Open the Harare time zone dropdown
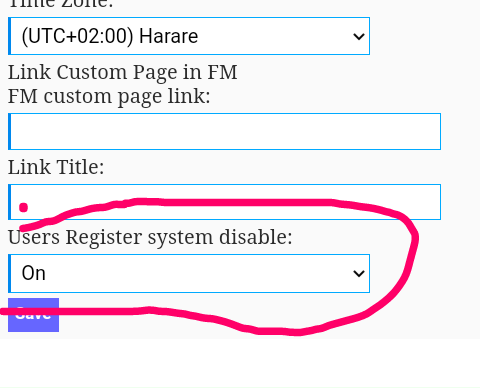The image size is (480, 388). pyautogui.click(x=189, y=36)
